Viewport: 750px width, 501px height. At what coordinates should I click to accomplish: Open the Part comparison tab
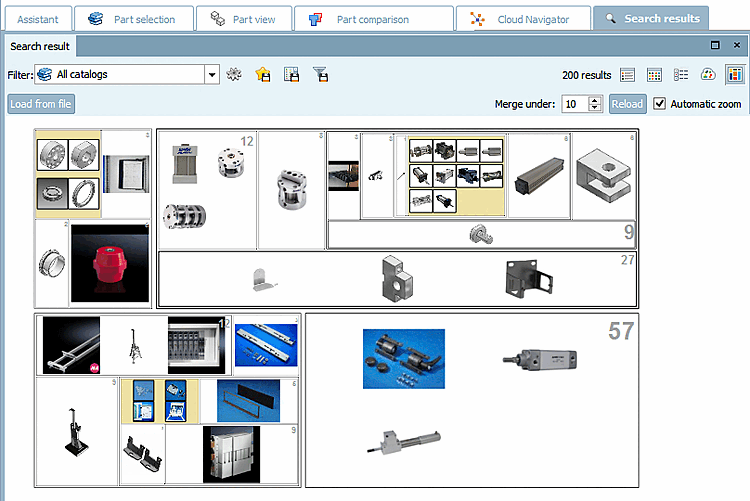(x=374, y=19)
